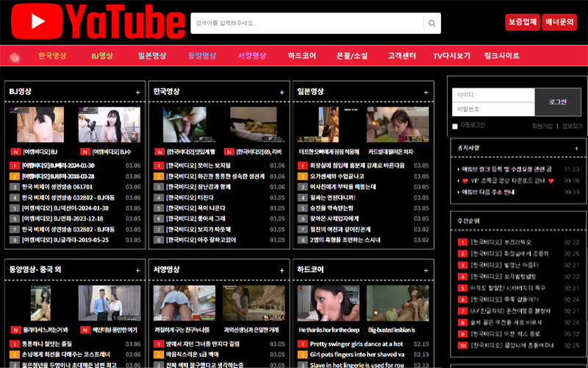Viewport: 588px width, 368px height.
Task: Open the 카드빚때들려온 처자 thumbnail
Action: click(398, 124)
